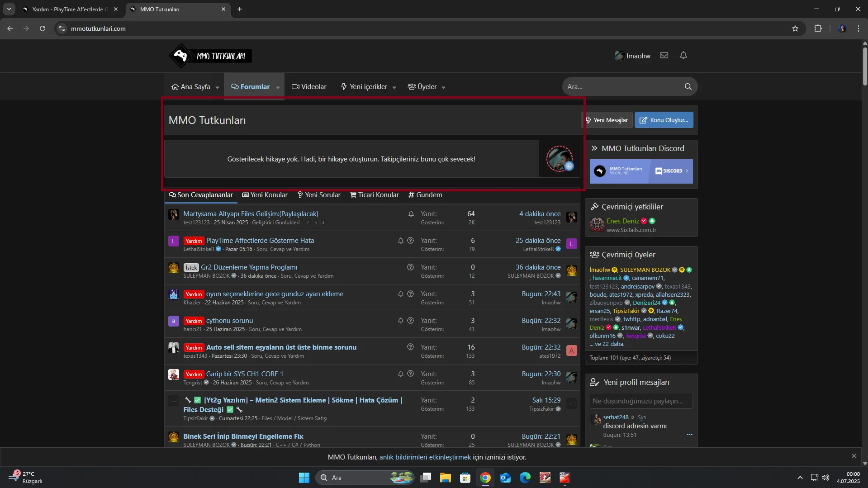868x488 pixels.
Task: Open lmaohw user profile in header
Action: pyautogui.click(x=632, y=56)
